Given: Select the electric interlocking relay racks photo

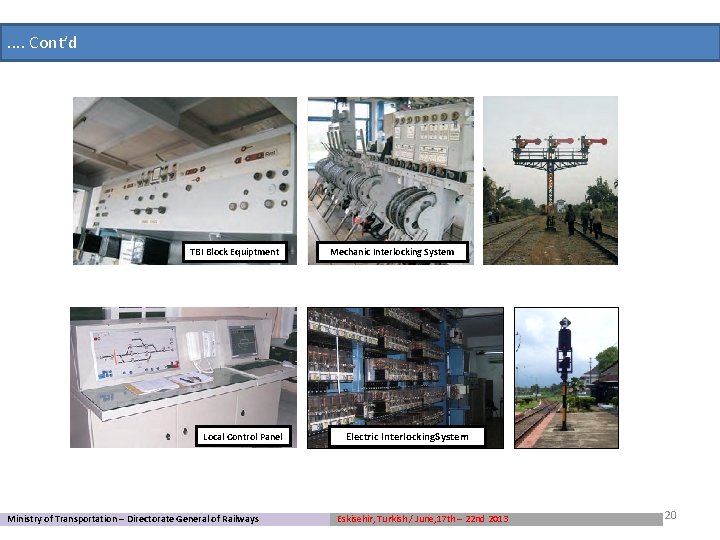Looking at the screenshot, I should pyautogui.click(x=405, y=378).
